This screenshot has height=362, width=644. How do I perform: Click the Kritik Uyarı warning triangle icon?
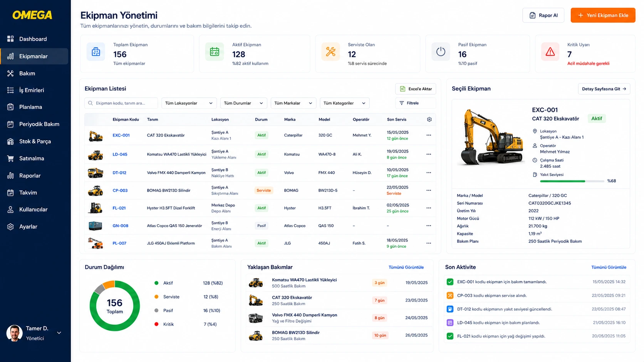550,52
